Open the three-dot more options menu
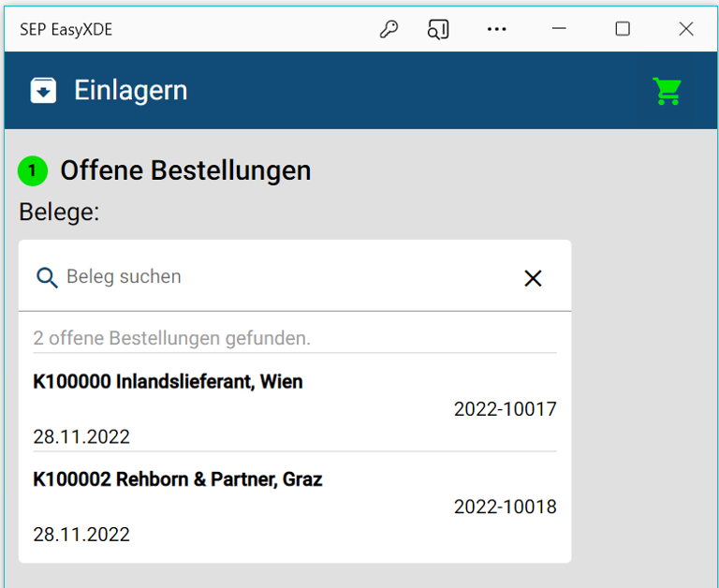The height and width of the screenshot is (588, 719). pyautogui.click(x=496, y=29)
